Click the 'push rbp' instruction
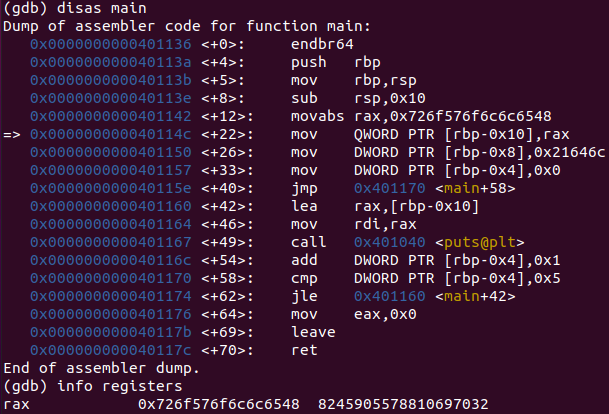This screenshot has height=414, width=609. [336, 63]
